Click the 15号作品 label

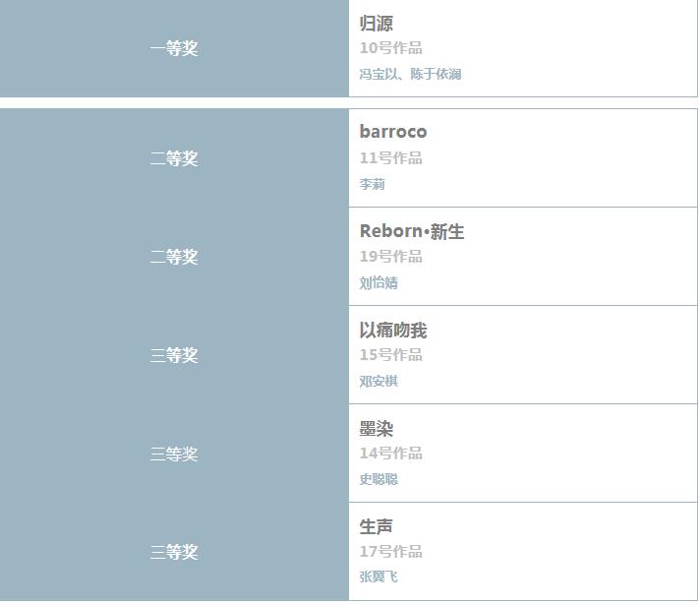(x=390, y=354)
